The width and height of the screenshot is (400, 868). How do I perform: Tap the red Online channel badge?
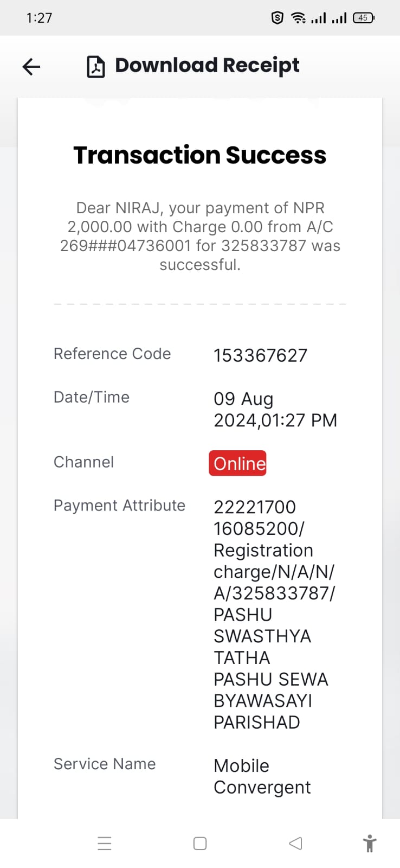coord(238,463)
